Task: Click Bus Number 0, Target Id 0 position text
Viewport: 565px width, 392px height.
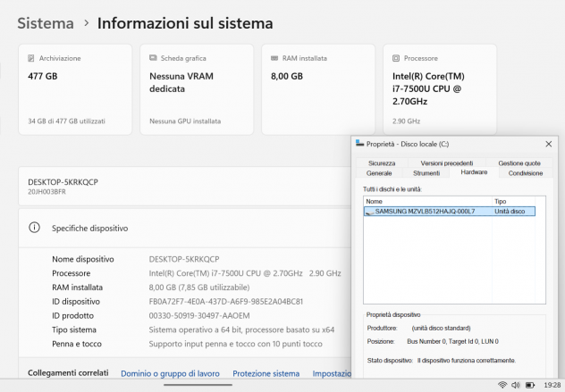Action: pos(452,341)
